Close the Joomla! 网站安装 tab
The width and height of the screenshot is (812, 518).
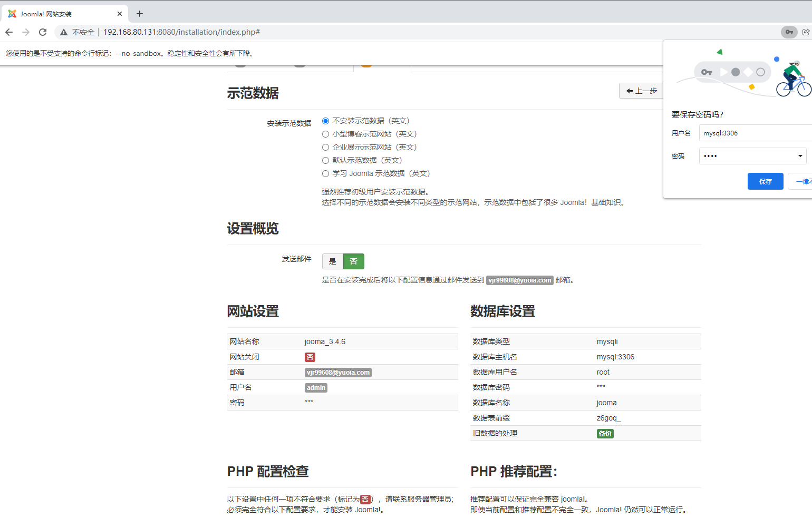tap(120, 14)
